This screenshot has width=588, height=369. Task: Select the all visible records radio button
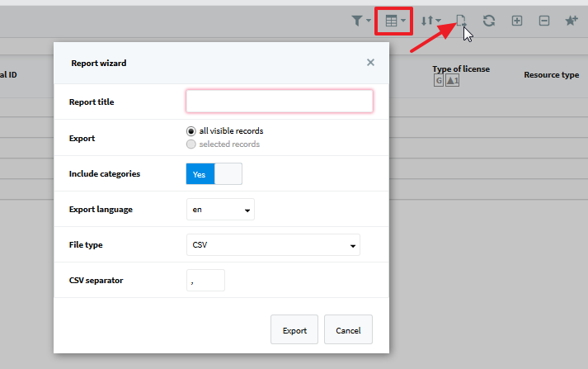pos(191,131)
